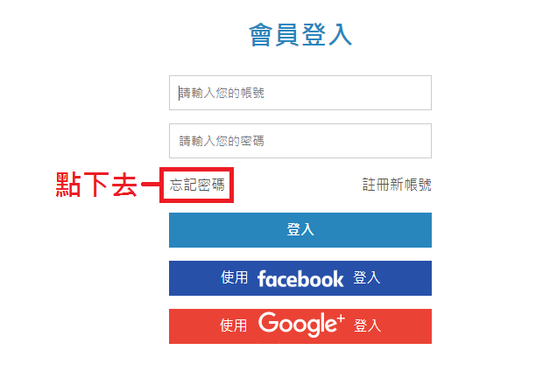Submit with the blue 登入 button
This screenshot has width=557, height=392.
(300, 230)
